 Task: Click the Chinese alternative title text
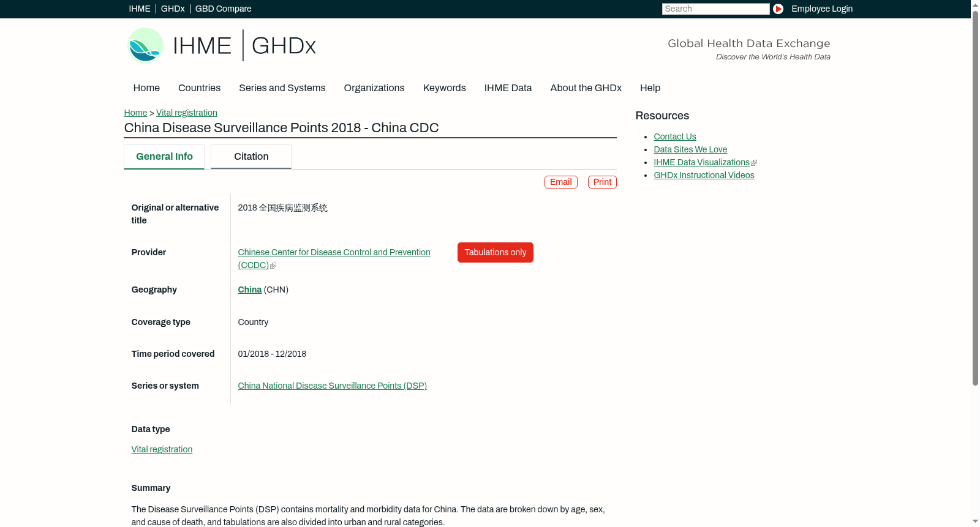283,208
